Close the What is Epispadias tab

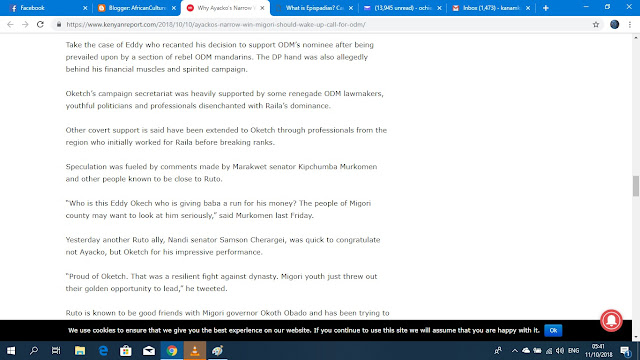pyautogui.click(x=351, y=8)
